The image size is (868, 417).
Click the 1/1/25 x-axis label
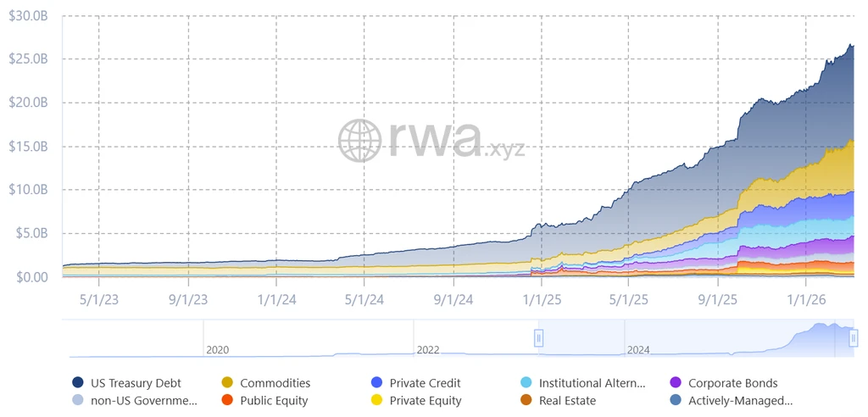click(541, 299)
